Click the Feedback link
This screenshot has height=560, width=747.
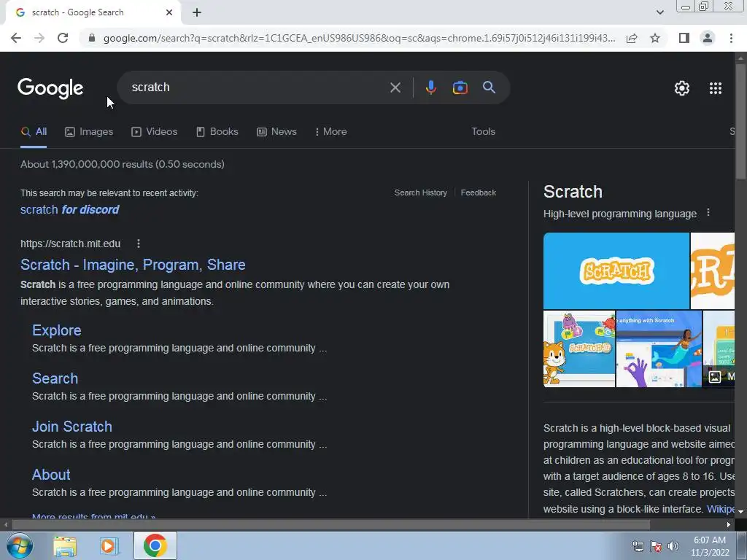(x=479, y=192)
